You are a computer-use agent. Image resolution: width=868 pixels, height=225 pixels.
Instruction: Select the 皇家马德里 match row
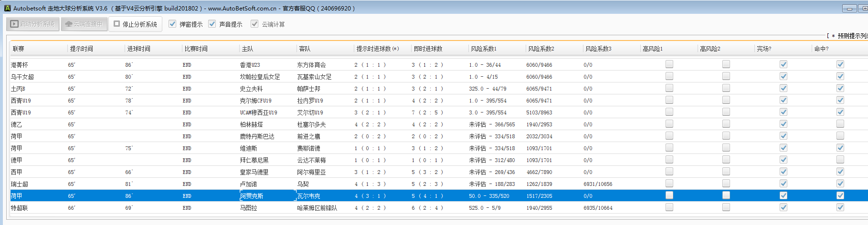tap(254, 172)
